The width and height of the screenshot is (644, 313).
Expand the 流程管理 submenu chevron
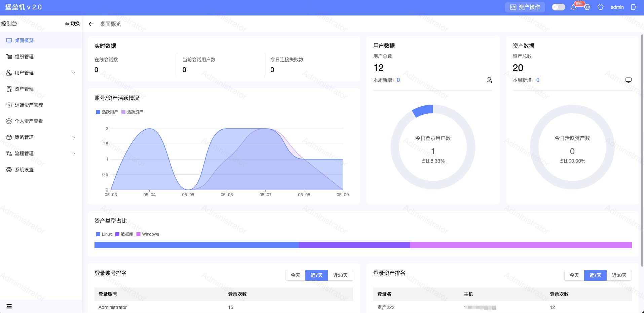click(x=74, y=153)
